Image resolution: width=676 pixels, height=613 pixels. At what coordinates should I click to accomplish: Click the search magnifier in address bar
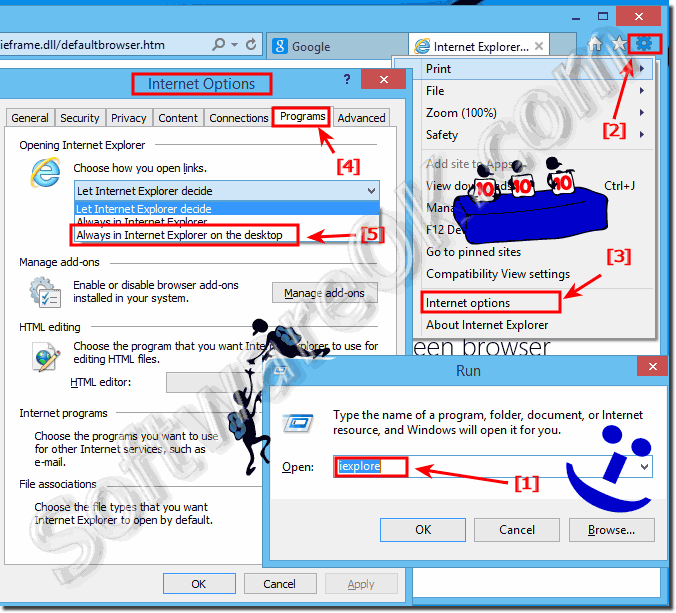coord(219,44)
